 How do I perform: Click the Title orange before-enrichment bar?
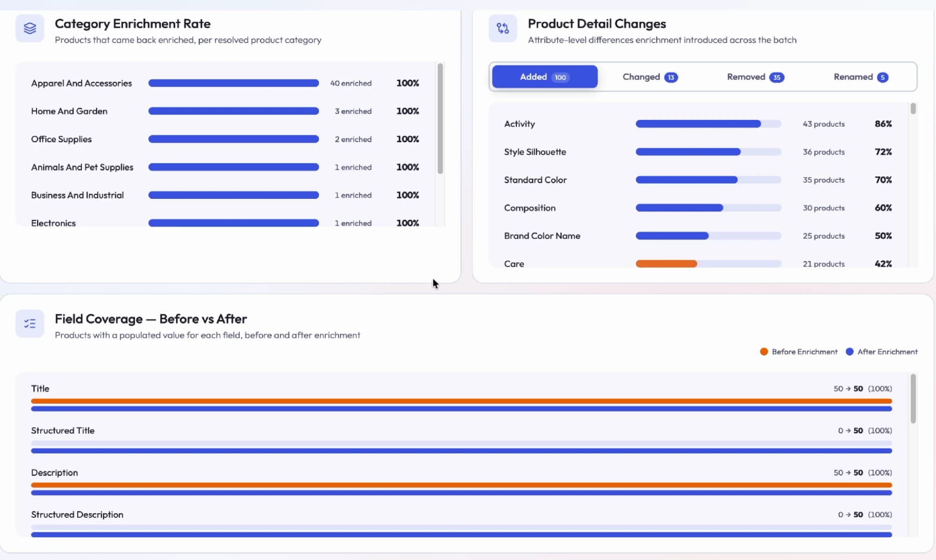[x=461, y=401]
